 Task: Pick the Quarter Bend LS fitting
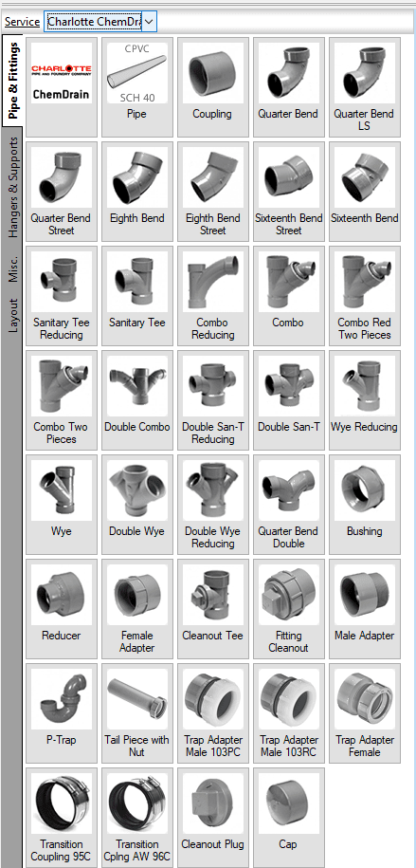click(x=365, y=87)
